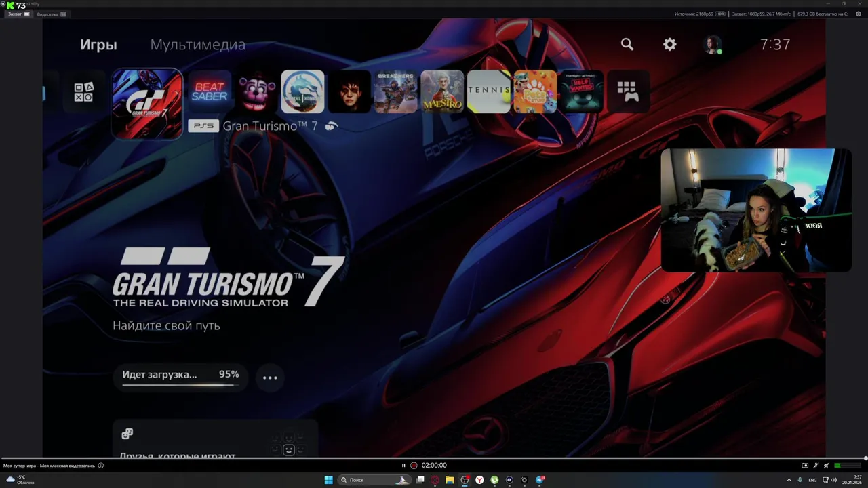Image resolution: width=868 pixels, height=488 pixels.
Task: Open the Game Library tile
Action: (628, 91)
